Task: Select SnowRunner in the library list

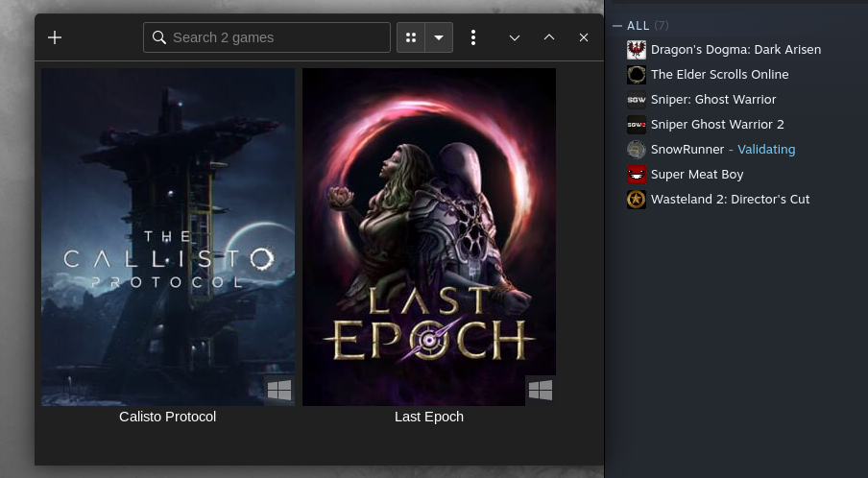Action: pyautogui.click(x=687, y=150)
